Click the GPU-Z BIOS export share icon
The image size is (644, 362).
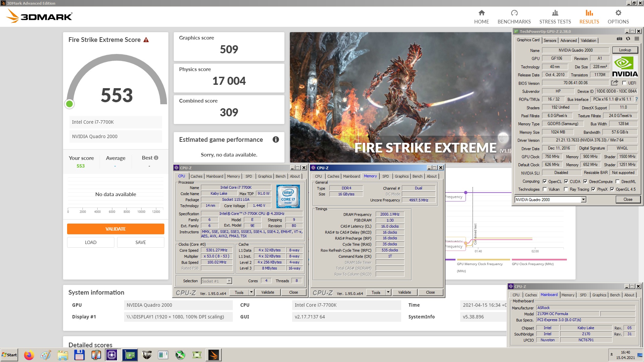click(614, 82)
